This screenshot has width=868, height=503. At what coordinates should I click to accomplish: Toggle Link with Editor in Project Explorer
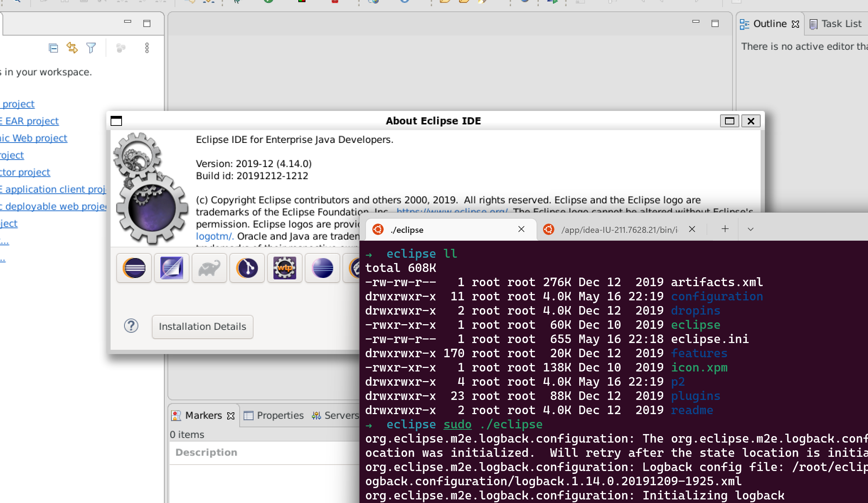[73, 48]
